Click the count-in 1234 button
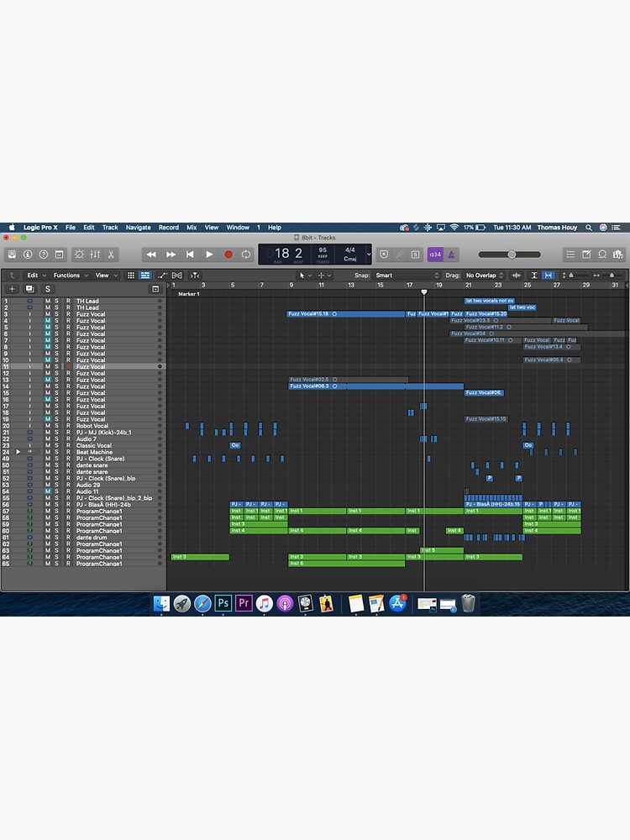Screen dimensions: 630x840 434,255
